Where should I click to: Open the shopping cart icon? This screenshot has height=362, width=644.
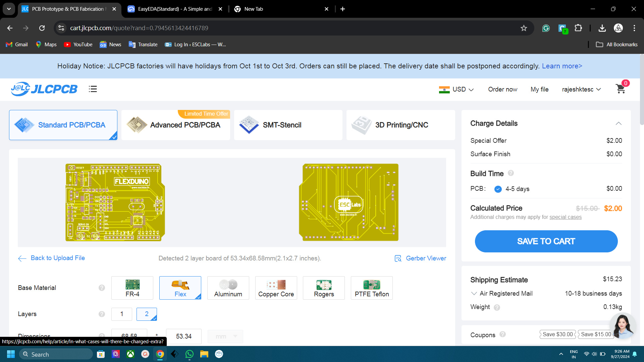(x=621, y=89)
